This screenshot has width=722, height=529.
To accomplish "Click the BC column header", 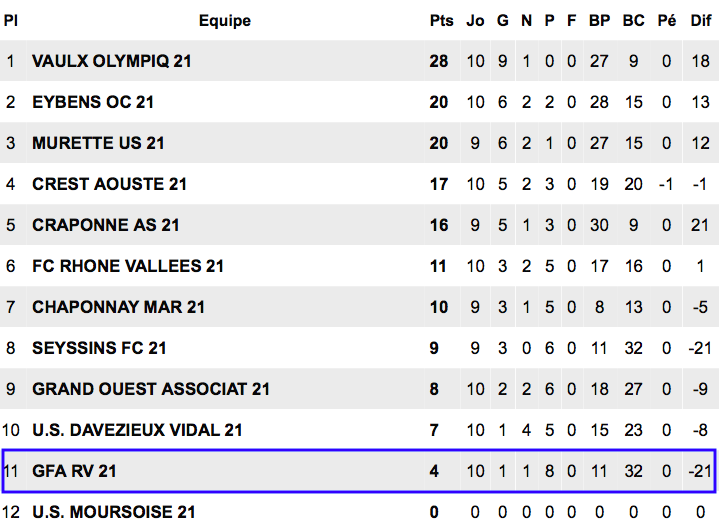I will (x=633, y=21).
